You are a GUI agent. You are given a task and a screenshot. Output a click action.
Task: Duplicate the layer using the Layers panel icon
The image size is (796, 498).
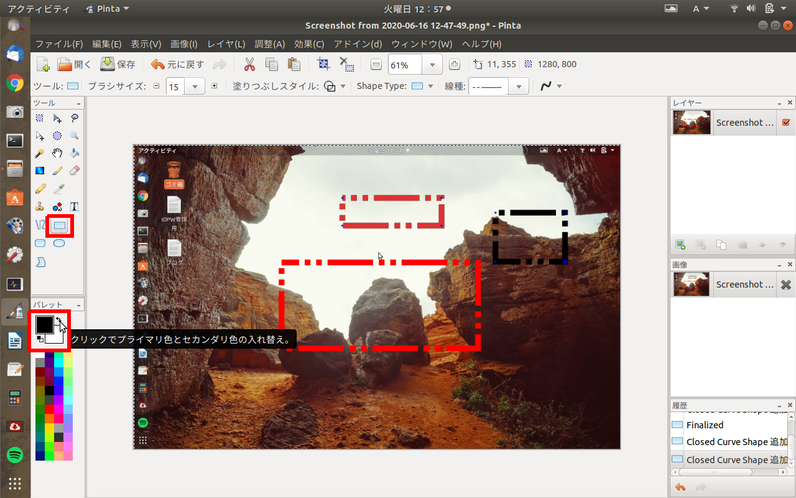tap(721, 245)
